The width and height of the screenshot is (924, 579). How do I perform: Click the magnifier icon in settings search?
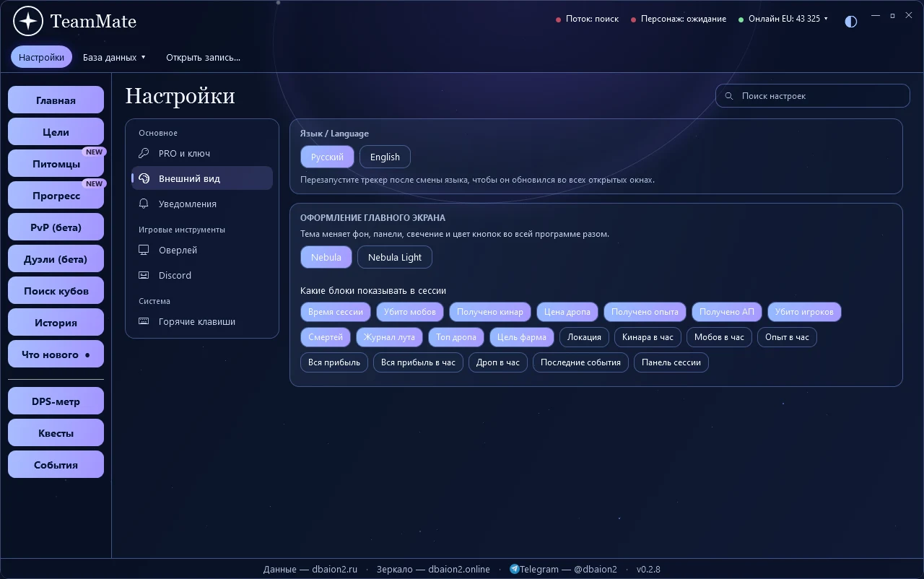729,96
